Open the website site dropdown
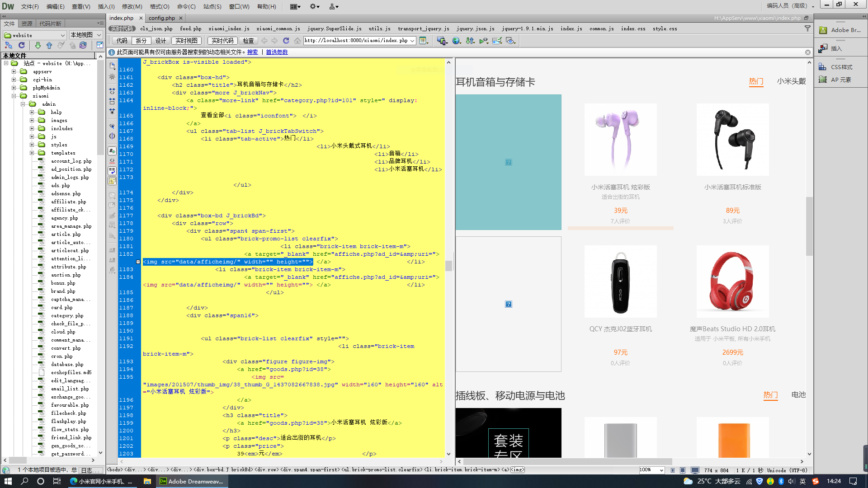The height and width of the screenshot is (488, 868). (x=35, y=35)
